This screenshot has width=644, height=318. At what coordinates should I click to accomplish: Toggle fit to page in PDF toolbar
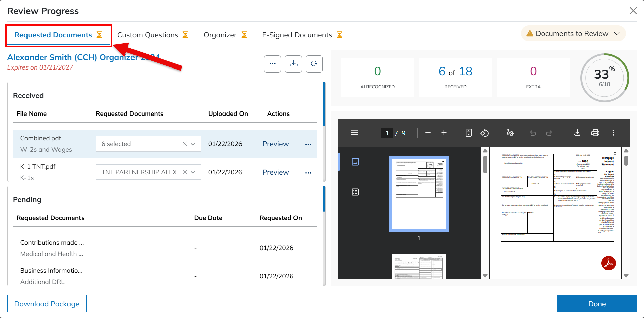[x=468, y=133]
